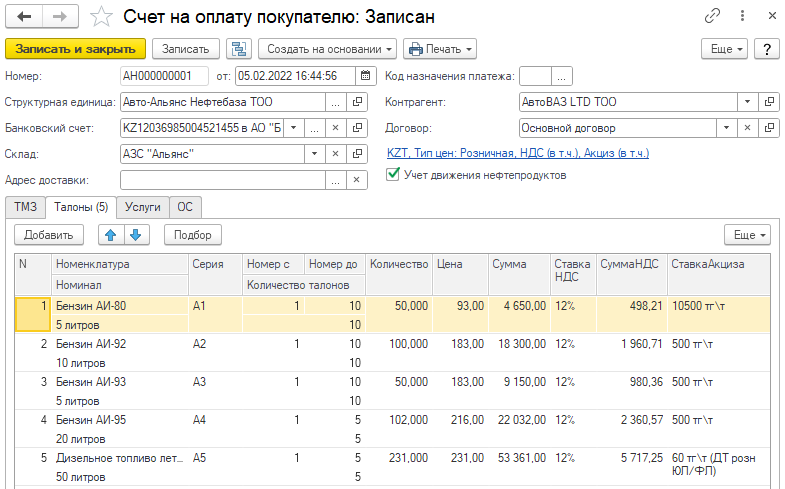Open the Печать dropdown menu
The image size is (785, 489).
439,49
